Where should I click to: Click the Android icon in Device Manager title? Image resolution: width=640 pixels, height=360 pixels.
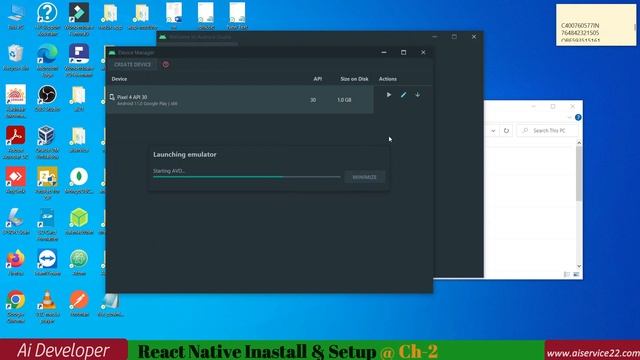pos(112,52)
